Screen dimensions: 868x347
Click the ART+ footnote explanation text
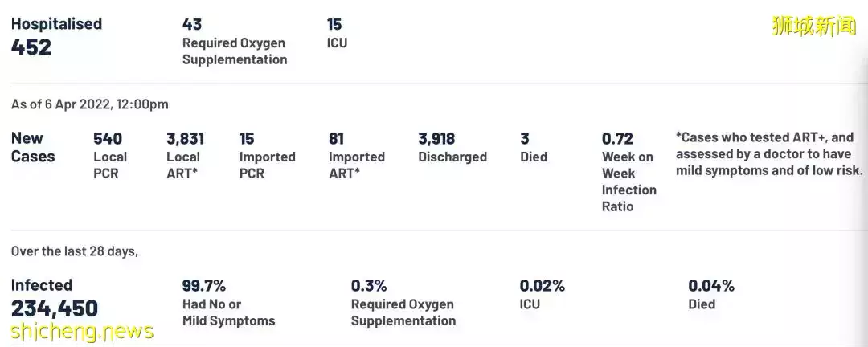click(769, 154)
